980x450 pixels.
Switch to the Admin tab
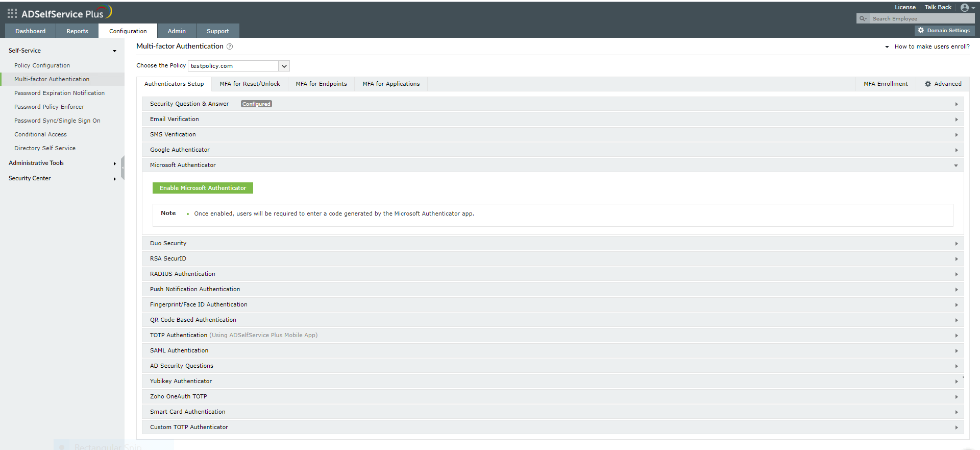[177, 31]
